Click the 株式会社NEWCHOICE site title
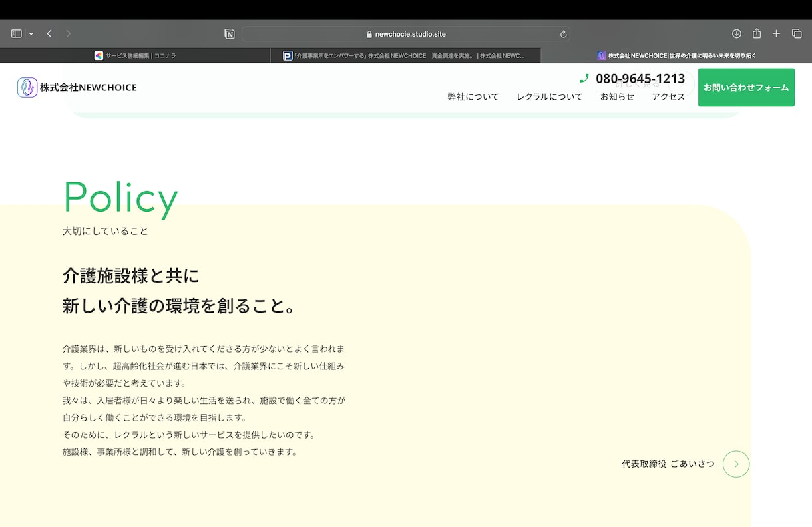This screenshot has height=527, width=812. (x=88, y=87)
